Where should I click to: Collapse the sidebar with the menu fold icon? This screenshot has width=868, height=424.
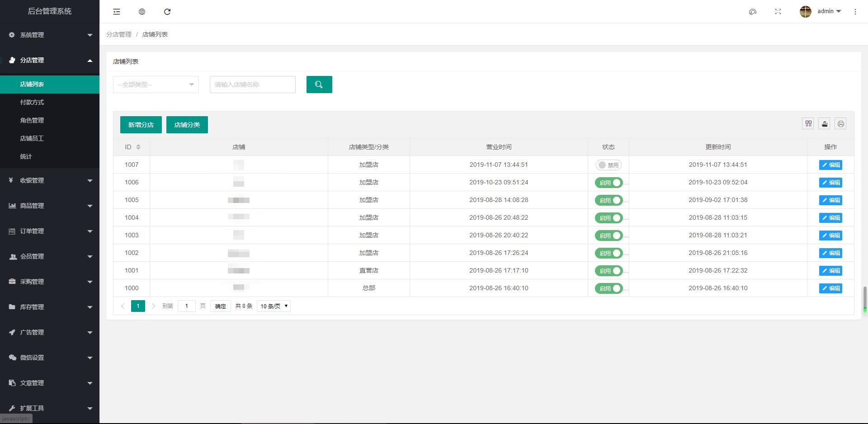click(117, 12)
